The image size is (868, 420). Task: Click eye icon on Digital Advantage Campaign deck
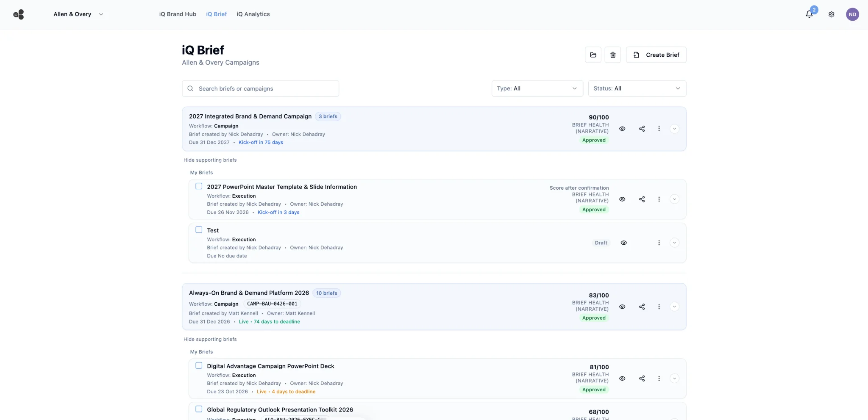(x=622, y=379)
